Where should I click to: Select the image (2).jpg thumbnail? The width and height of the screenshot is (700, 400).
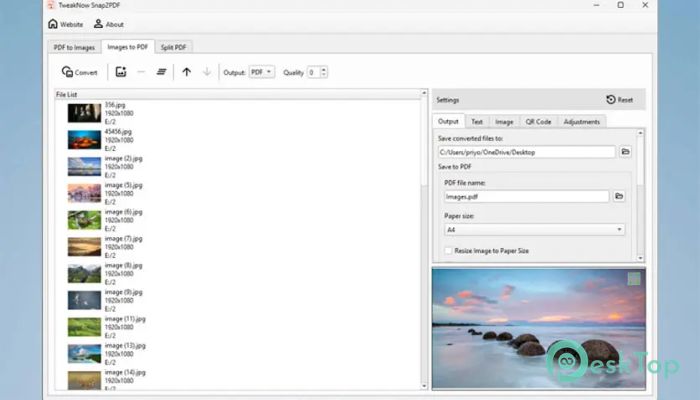[x=84, y=167]
